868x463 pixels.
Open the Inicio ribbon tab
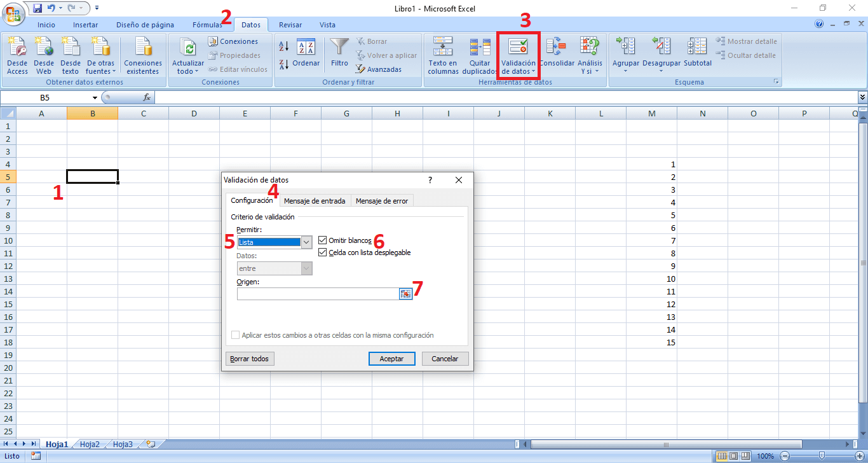point(46,25)
